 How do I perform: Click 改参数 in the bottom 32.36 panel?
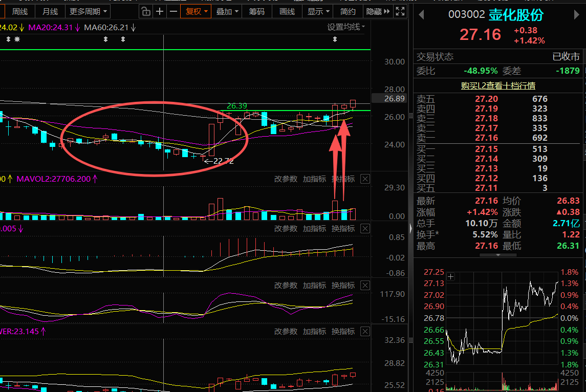pos(286,332)
